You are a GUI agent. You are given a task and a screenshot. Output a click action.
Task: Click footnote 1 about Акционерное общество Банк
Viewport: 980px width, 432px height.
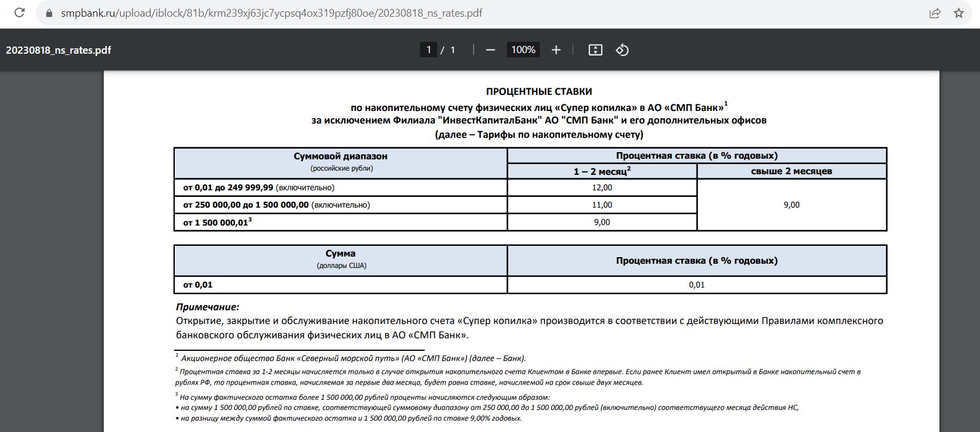[x=351, y=358]
